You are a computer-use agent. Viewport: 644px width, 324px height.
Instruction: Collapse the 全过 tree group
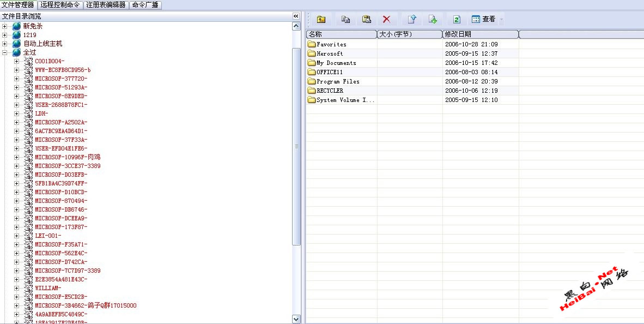point(5,52)
